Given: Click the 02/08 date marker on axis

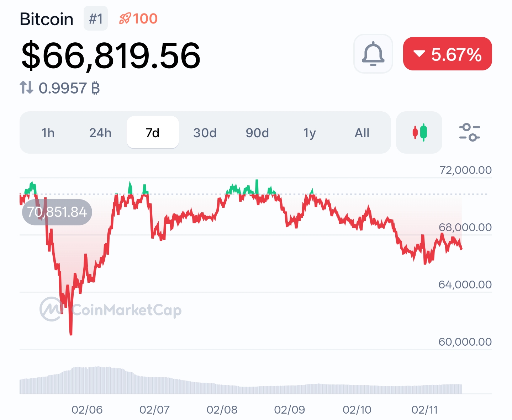Looking at the screenshot, I should coord(222,410).
